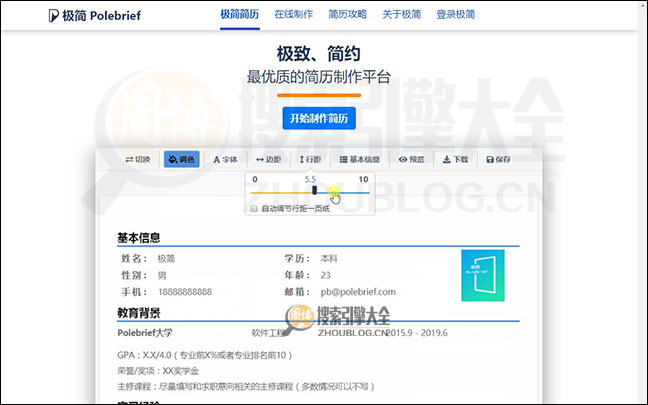
Task: Click the name value 极简
Action: click(166, 259)
